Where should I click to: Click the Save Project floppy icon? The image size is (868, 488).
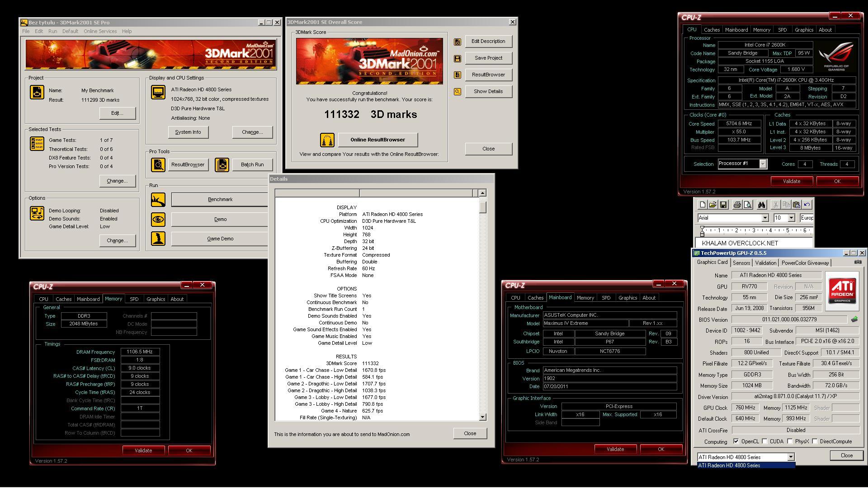[x=458, y=58]
